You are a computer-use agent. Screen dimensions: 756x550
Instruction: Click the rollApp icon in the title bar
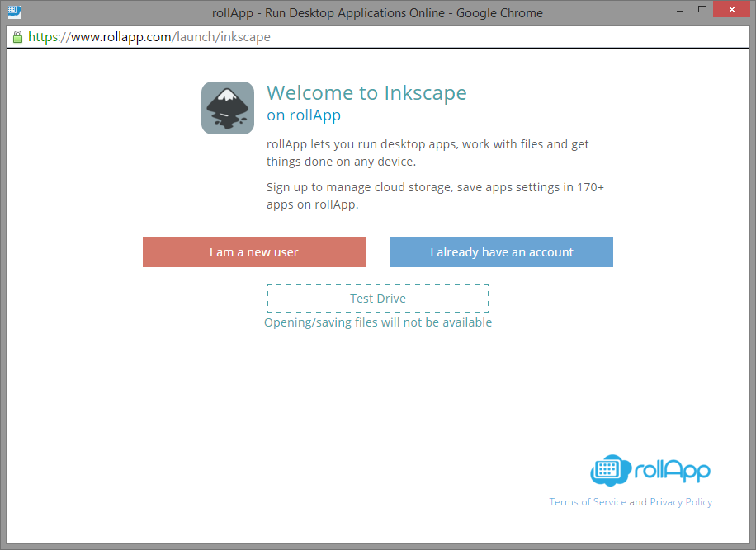[x=15, y=12]
